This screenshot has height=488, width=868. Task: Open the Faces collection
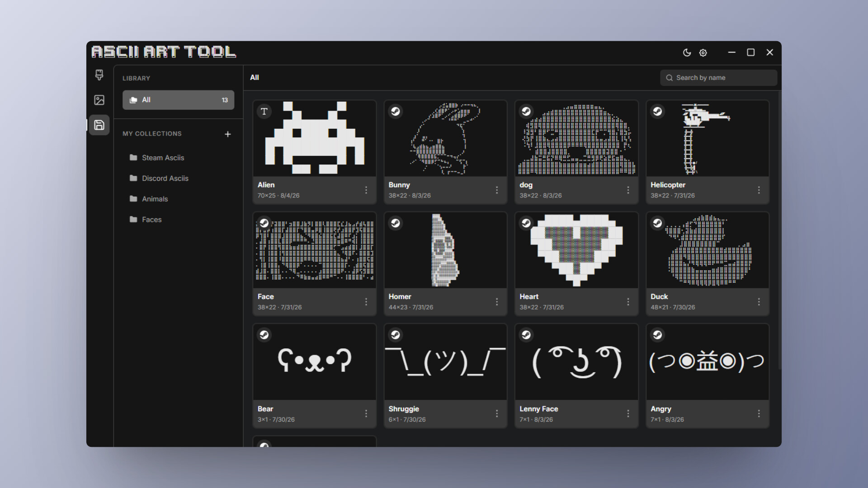[x=178, y=220]
